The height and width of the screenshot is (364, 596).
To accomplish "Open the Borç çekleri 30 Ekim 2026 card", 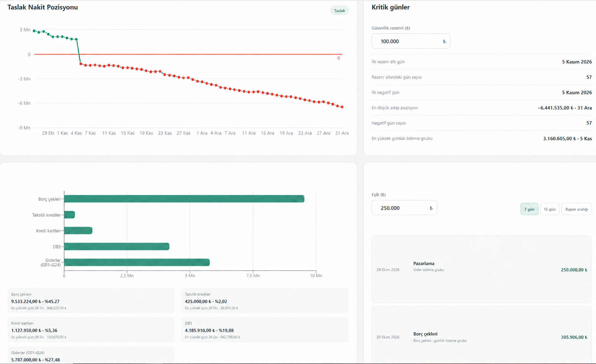I will point(482,335).
